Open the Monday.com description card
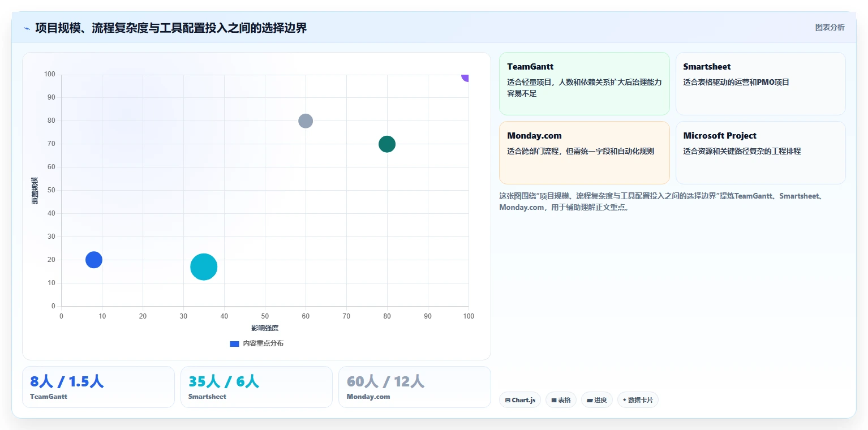 click(x=584, y=153)
